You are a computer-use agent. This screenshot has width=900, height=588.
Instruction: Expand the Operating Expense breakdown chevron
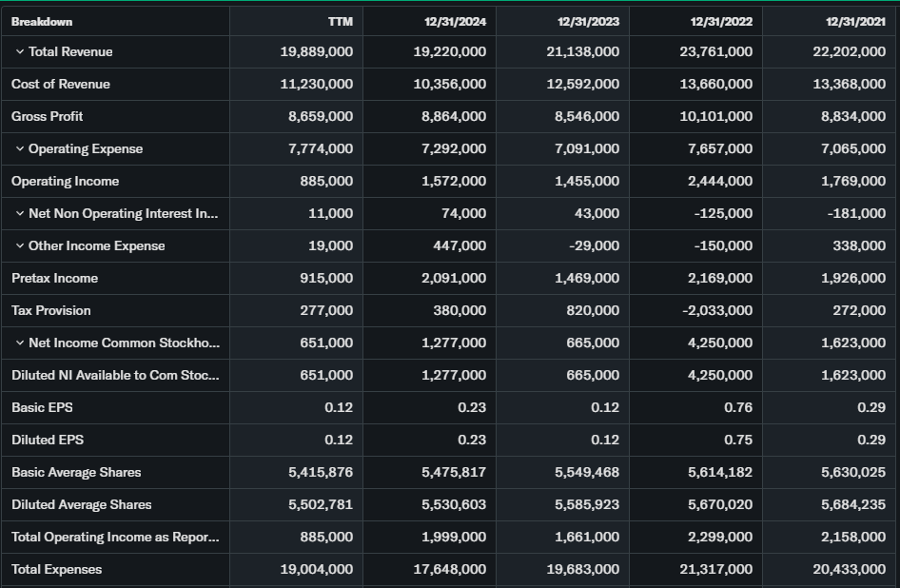[19, 149]
